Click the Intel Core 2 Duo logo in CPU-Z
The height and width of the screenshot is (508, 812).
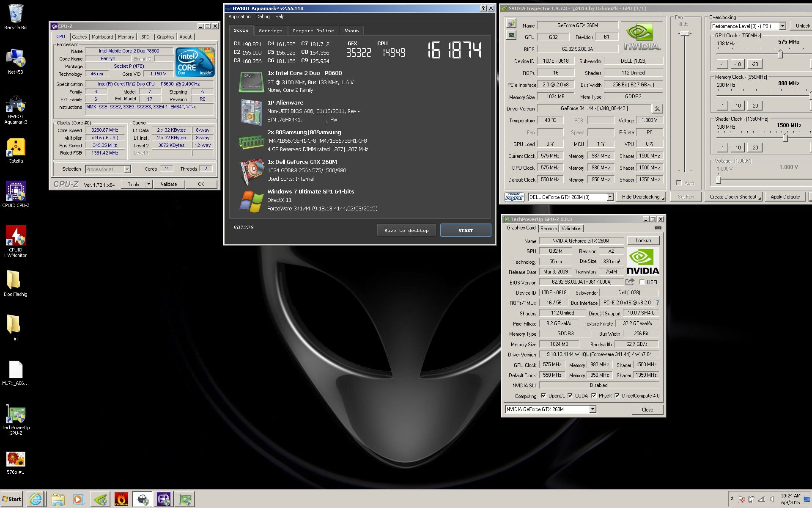(195, 62)
